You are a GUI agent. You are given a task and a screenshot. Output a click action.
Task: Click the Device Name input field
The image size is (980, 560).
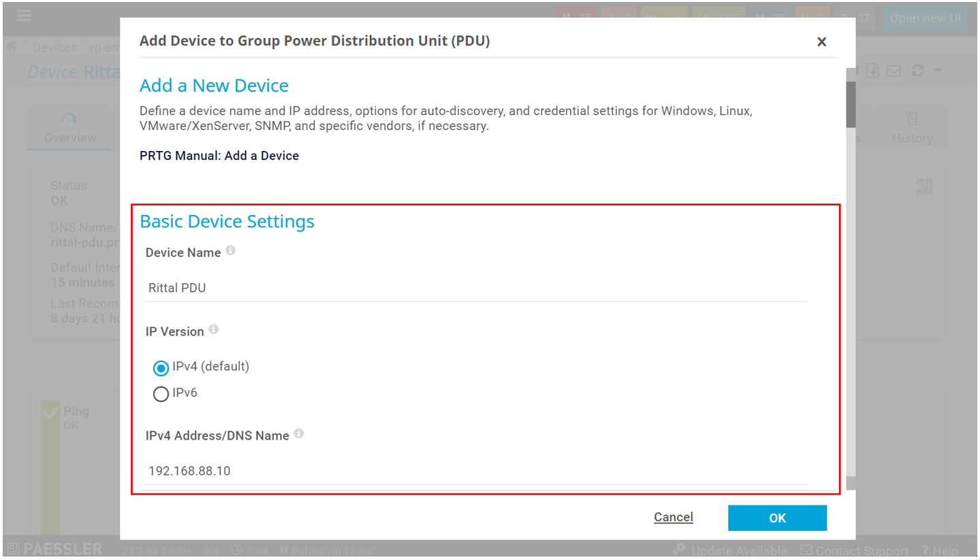pyautogui.click(x=476, y=288)
